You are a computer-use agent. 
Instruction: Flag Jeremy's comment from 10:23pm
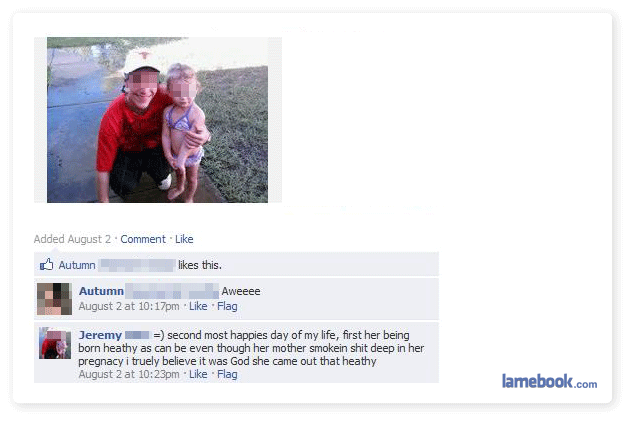click(227, 374)
